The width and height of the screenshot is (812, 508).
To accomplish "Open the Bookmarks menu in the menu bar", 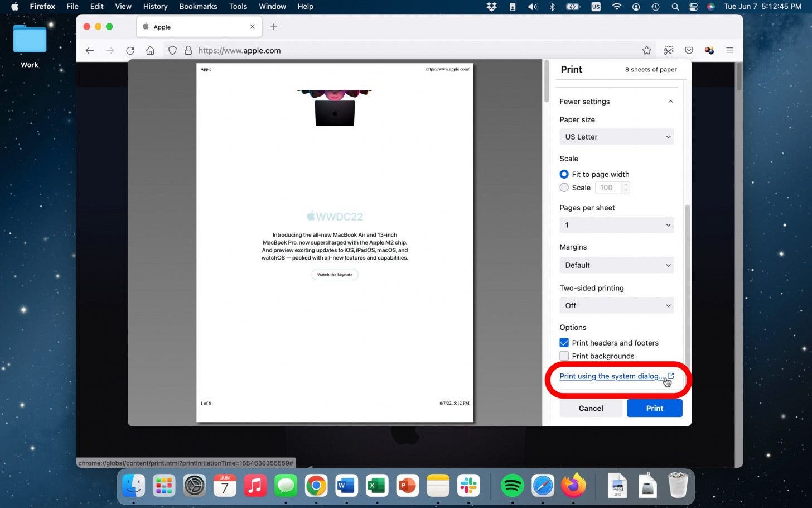I will point(198,7).
